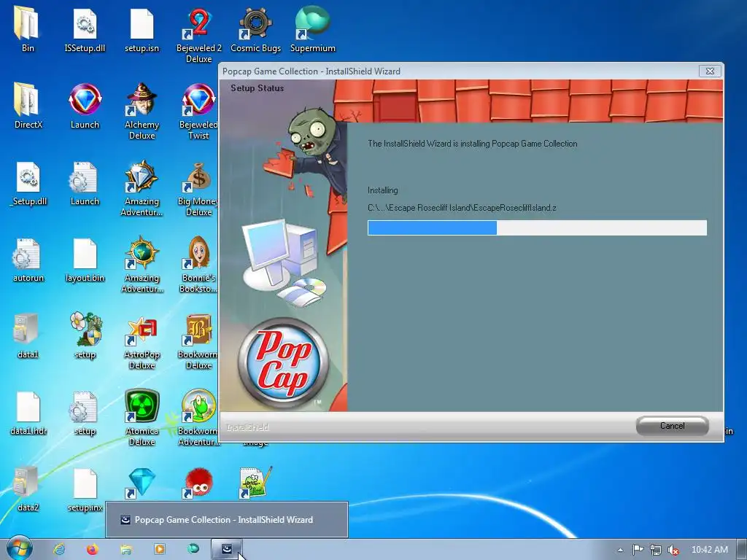Image resolution: width=747 pixels, height=560 pixels.
Task: Select the Bejeweled Twist shortcut
Action: tap(198, 111)
